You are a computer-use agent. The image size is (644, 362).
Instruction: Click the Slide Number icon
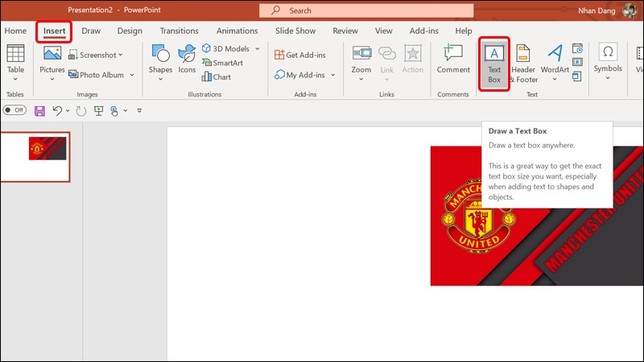coord(577,62)
